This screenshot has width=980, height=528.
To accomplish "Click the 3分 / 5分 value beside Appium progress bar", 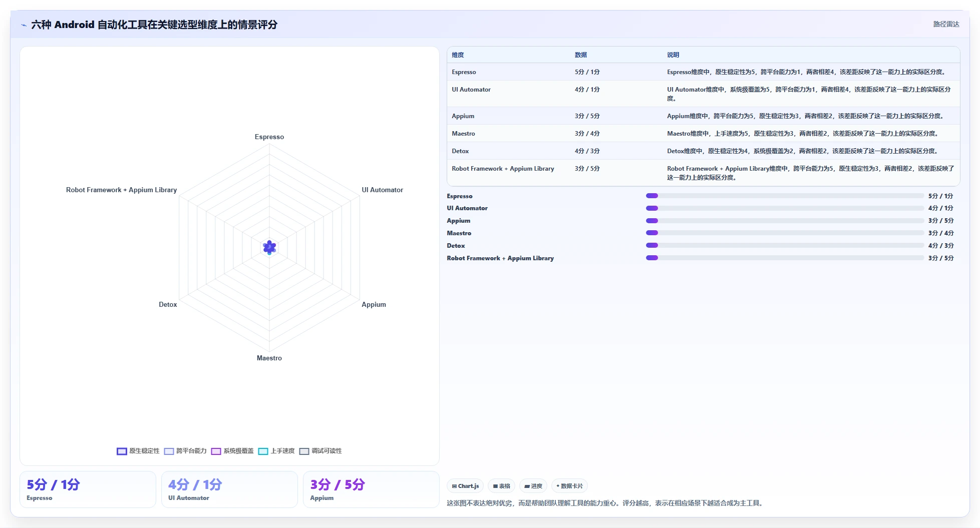I will coord(941,221).
